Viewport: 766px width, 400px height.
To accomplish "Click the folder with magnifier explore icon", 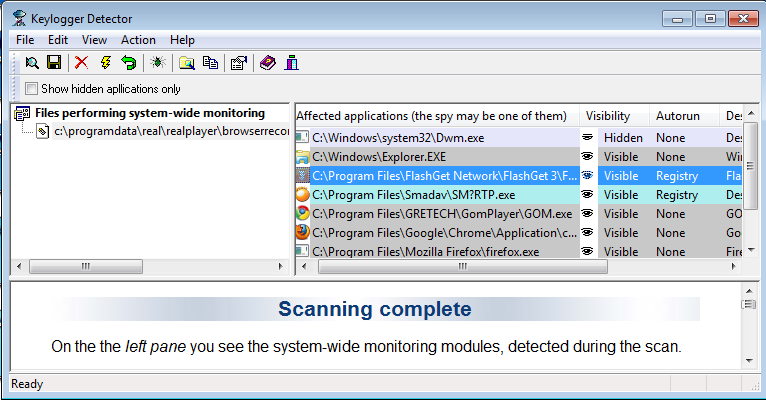I will pyautogui.click(x=187, y=63).
